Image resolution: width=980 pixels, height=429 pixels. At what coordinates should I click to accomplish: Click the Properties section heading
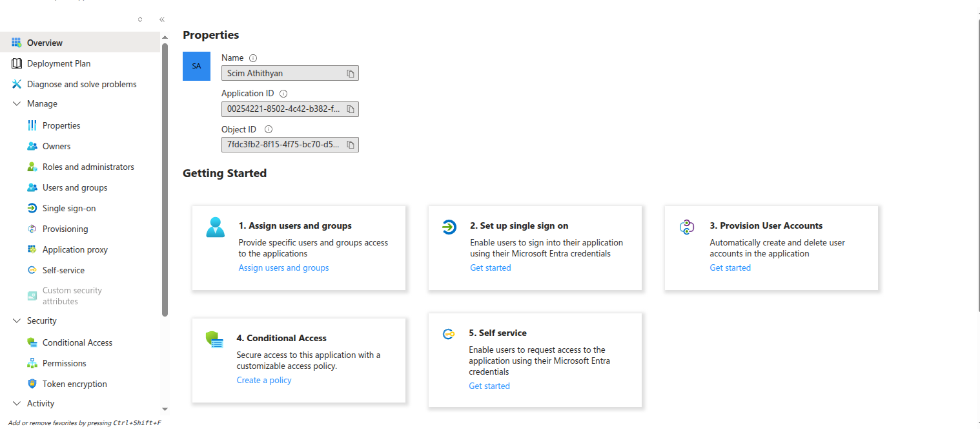211,35
